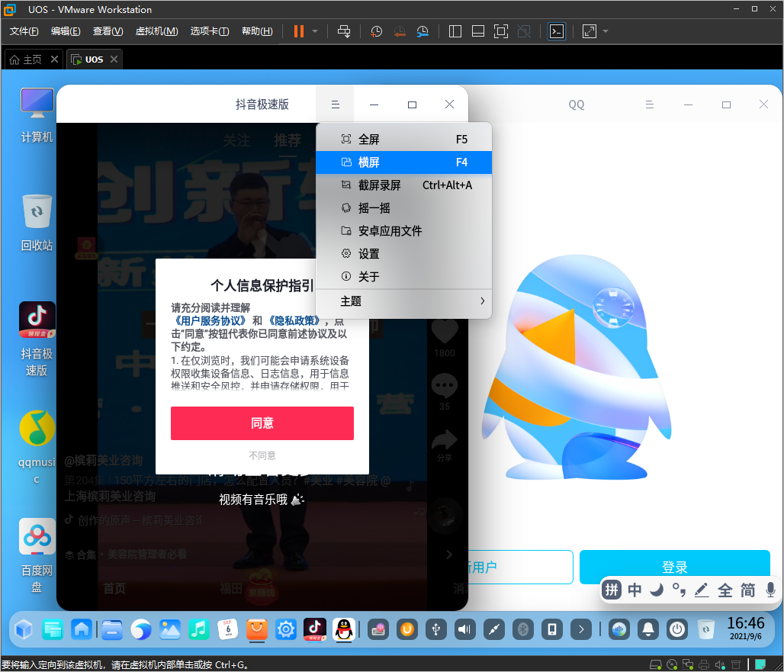784x672 pixels.
Task: Open the file manager folder icon in dock
Action: tap(111, 629)
